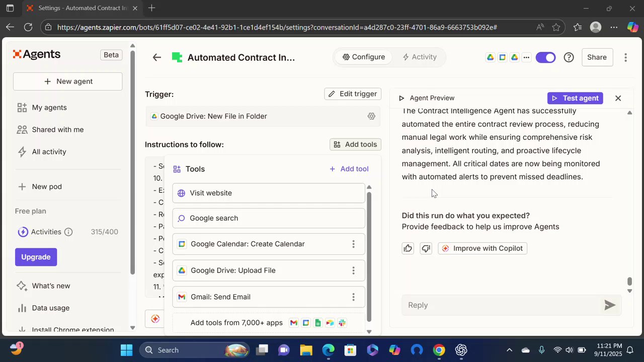Screen dimensions: 644x362
Task: Click the Google Calendar connected-app icon in header
Action: pyautogui.click(x=502, y=57)
